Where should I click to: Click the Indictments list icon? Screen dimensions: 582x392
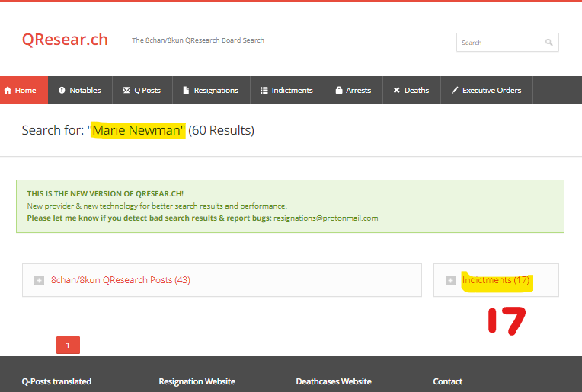pyautogui.click(x=264, y=90)
